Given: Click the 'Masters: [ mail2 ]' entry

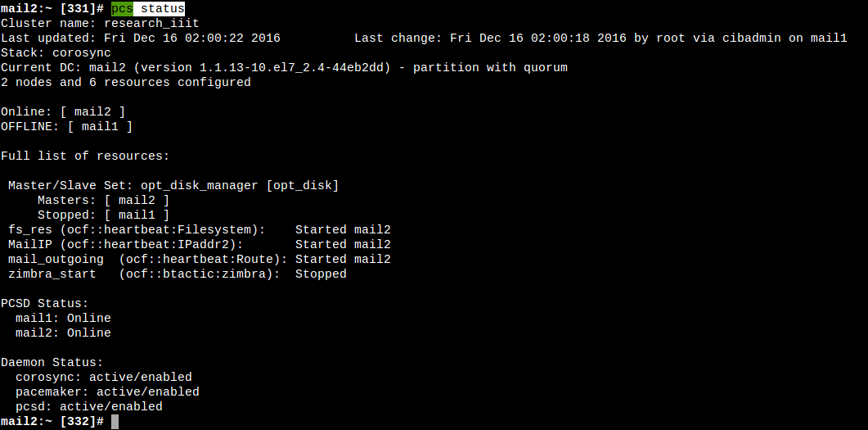Looking at the screenshot, I should click(104, 200).
